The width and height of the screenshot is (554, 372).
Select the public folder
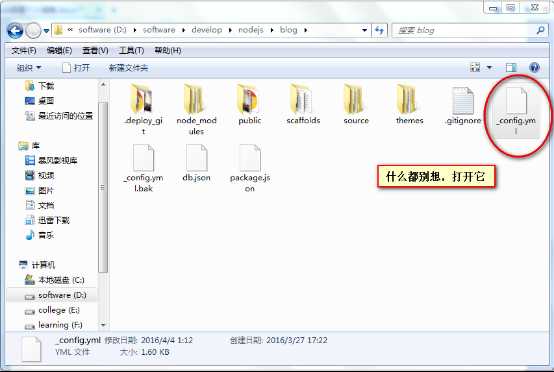click(249, 104)
